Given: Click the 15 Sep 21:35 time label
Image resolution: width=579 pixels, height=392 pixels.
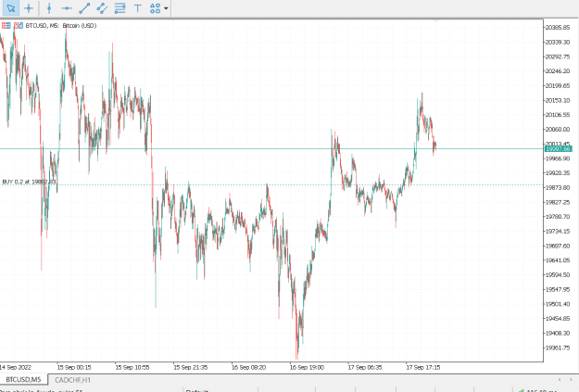Looking at the screenshot, I should 191,367.
